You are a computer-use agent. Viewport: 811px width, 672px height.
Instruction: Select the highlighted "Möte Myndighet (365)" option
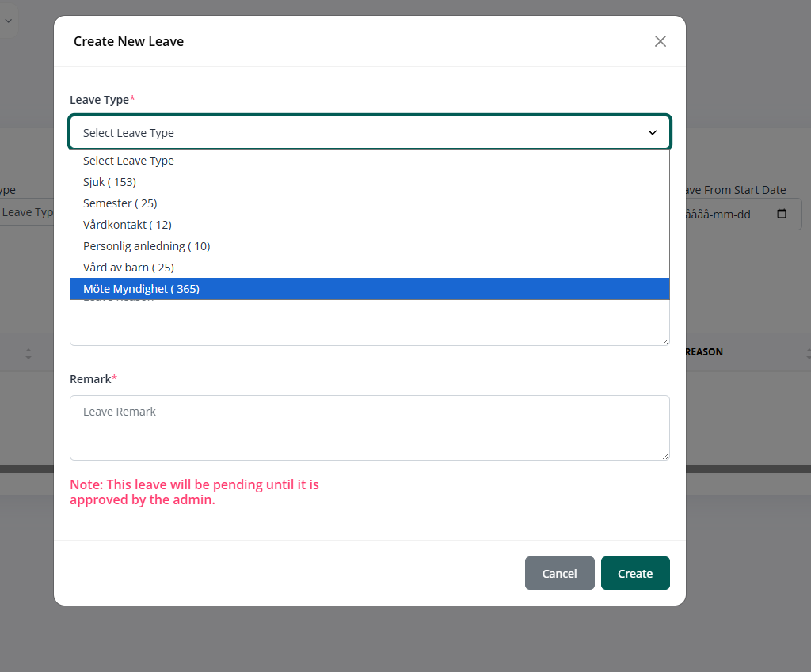(141, 289)
